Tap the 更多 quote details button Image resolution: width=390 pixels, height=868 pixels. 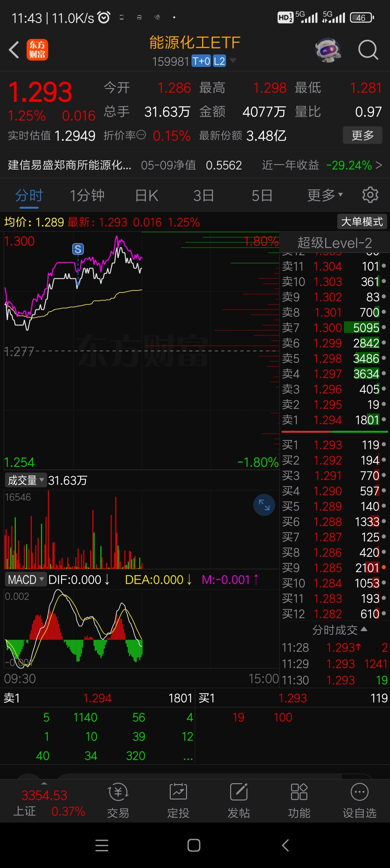[363, 135]
